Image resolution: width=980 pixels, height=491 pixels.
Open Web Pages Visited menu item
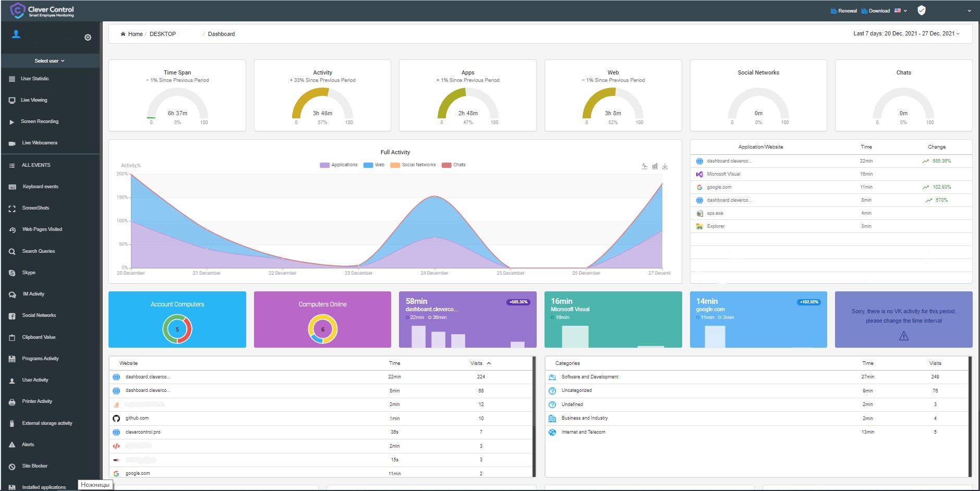42,229
